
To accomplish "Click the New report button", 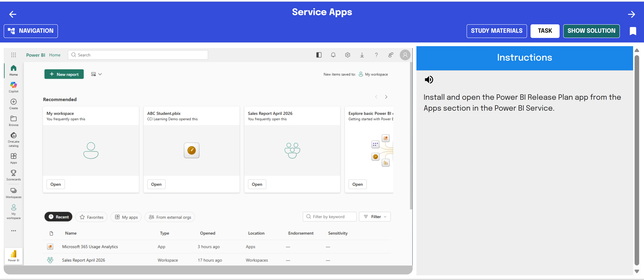I will (64, 74).
